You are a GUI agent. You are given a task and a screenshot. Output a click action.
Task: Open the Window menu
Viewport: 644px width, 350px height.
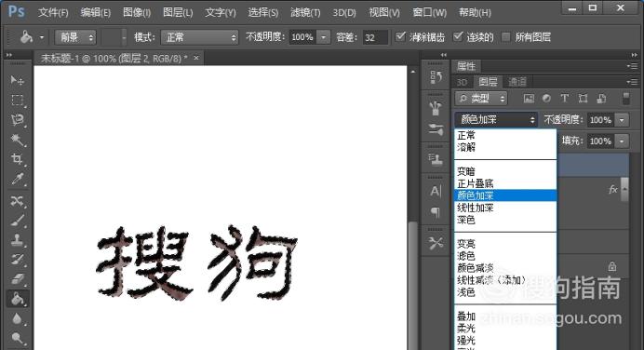(x=430, y=12)
